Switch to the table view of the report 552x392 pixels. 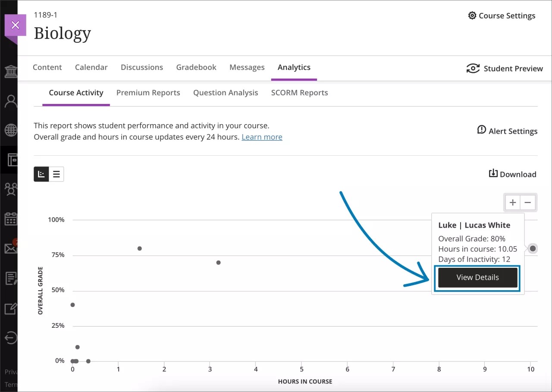pos(56,174)
